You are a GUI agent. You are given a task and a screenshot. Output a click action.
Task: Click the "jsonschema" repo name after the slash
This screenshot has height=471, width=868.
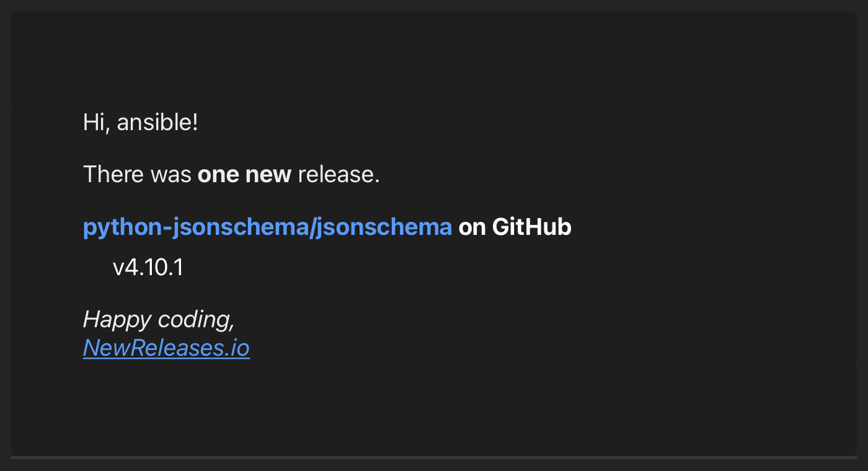coord(384,227)
